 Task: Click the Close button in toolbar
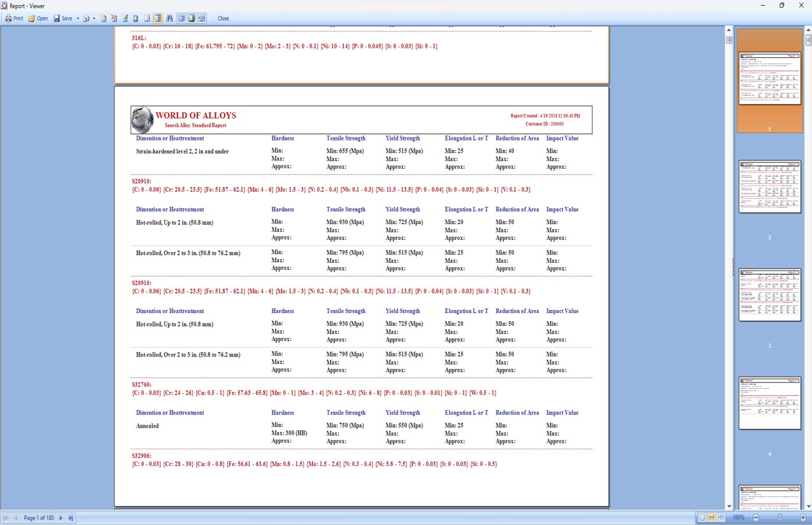(x=224, y=18)
